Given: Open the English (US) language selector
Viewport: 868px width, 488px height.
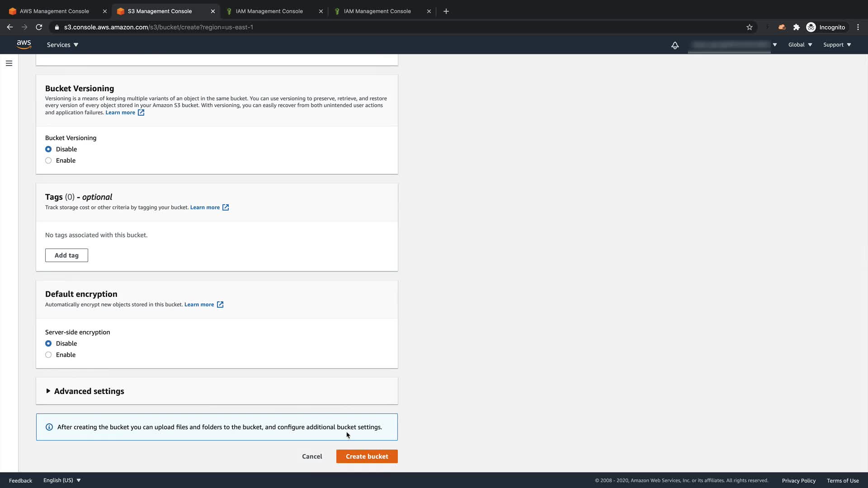Looking at the screenshot, I should click(x=62, y=480).
